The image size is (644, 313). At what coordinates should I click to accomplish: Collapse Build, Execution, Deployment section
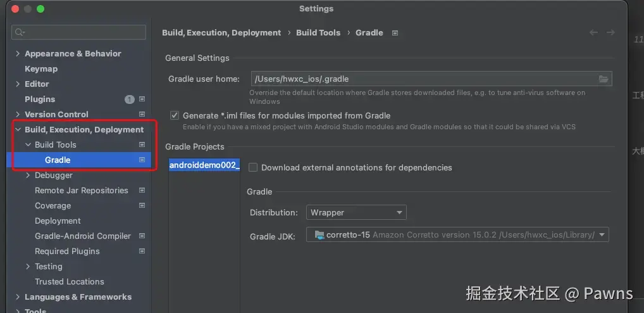(x=18, y=130)
